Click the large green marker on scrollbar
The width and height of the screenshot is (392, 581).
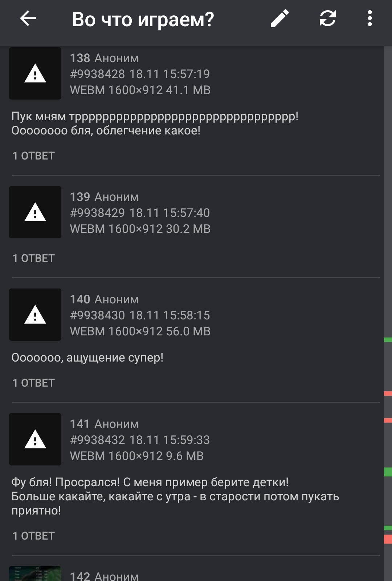[x=388, y=472]
